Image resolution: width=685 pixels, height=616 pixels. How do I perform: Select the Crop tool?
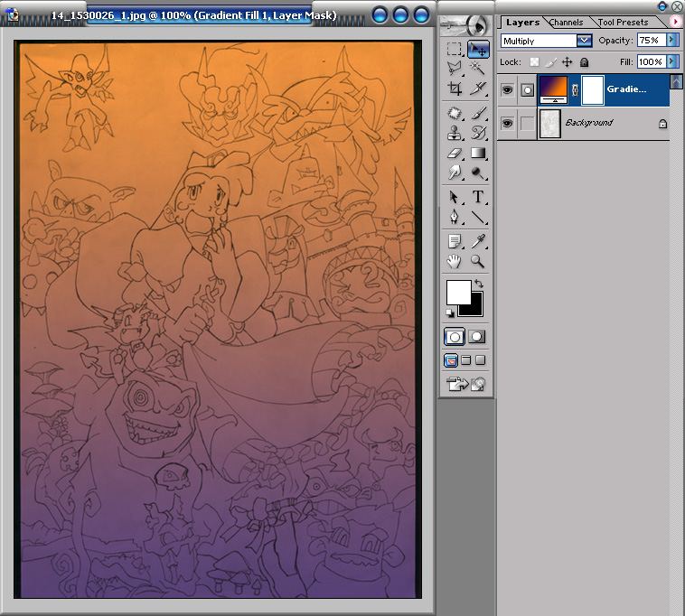tap(455, 89)
